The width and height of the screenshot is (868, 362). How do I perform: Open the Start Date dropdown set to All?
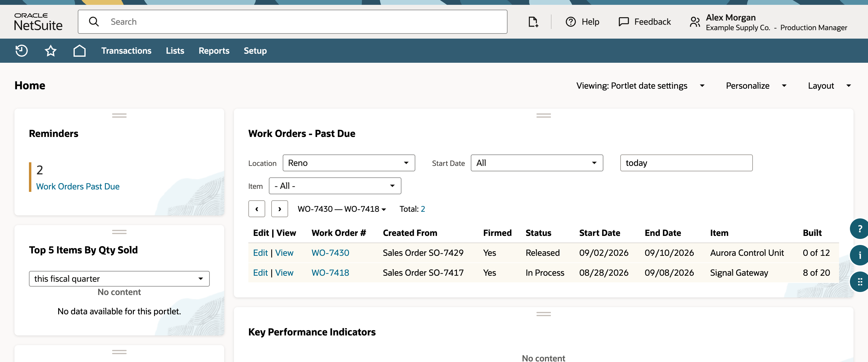point(537,163)
